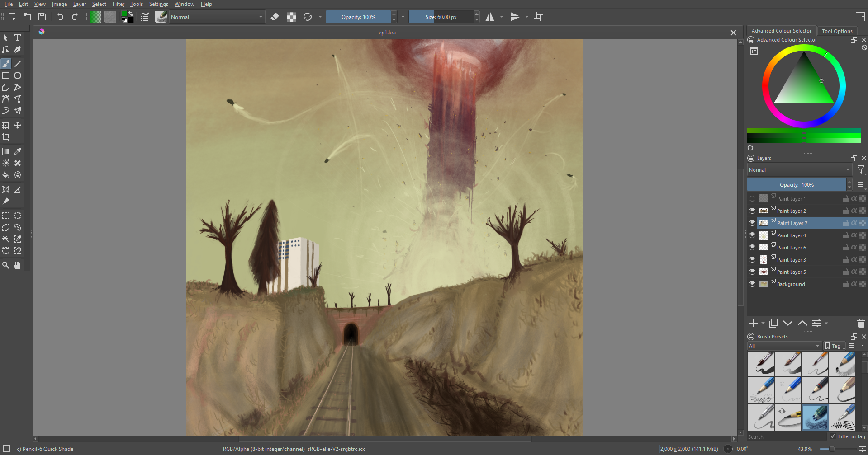Select the Contiguous Selection magic wand
The height and width of the screenshot is (455, 868).
(6, 239)
